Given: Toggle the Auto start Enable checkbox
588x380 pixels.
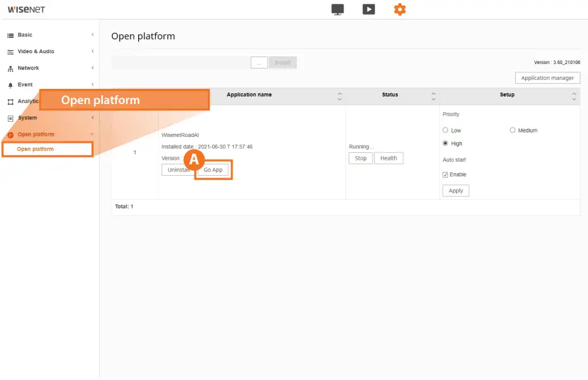Looking at the screenshot, I should (x=445, y=174).
